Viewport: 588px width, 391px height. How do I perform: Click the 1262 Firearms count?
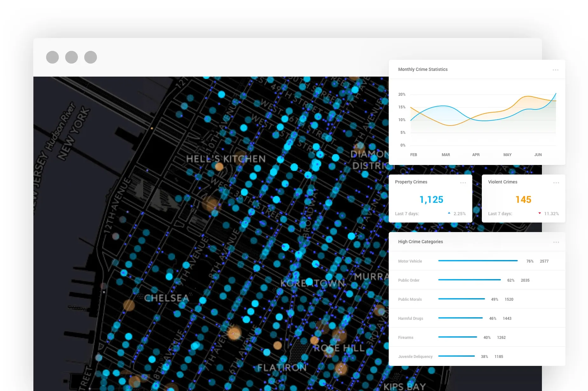[x=501, y=338]
